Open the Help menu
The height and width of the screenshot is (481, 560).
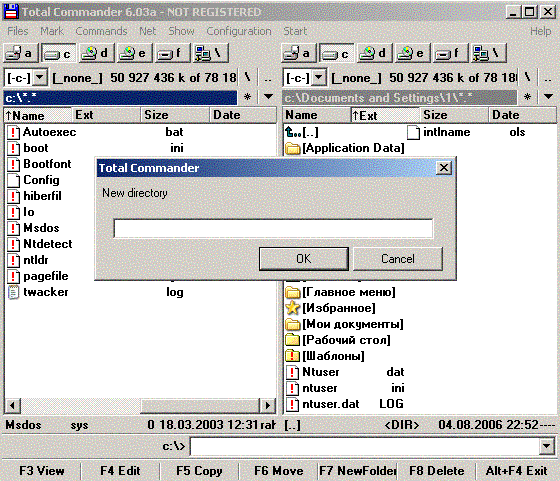click(x=541, y=31)
